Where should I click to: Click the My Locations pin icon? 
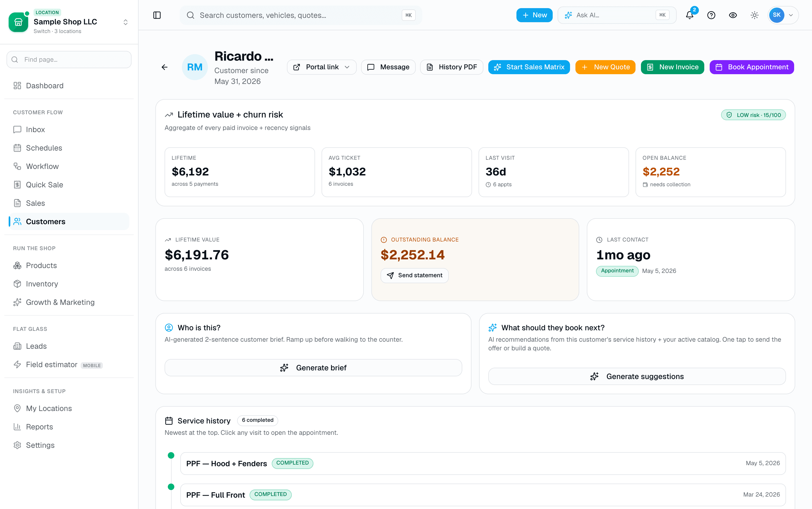point(17,408)
